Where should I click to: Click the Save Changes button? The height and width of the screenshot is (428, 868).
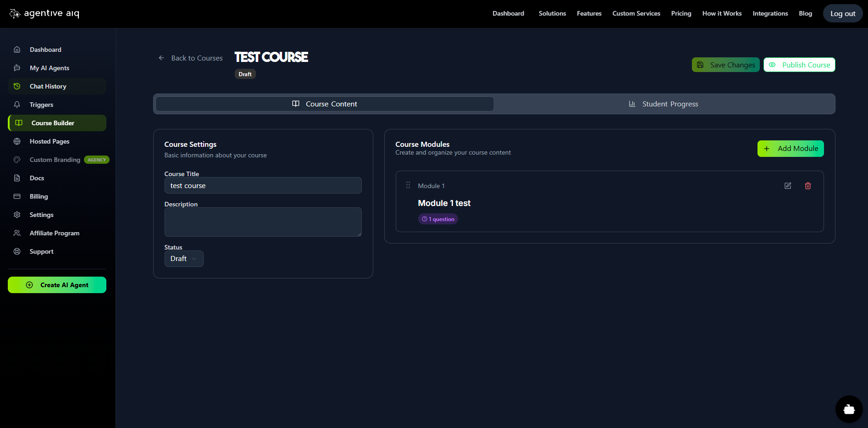click(725, 65)
